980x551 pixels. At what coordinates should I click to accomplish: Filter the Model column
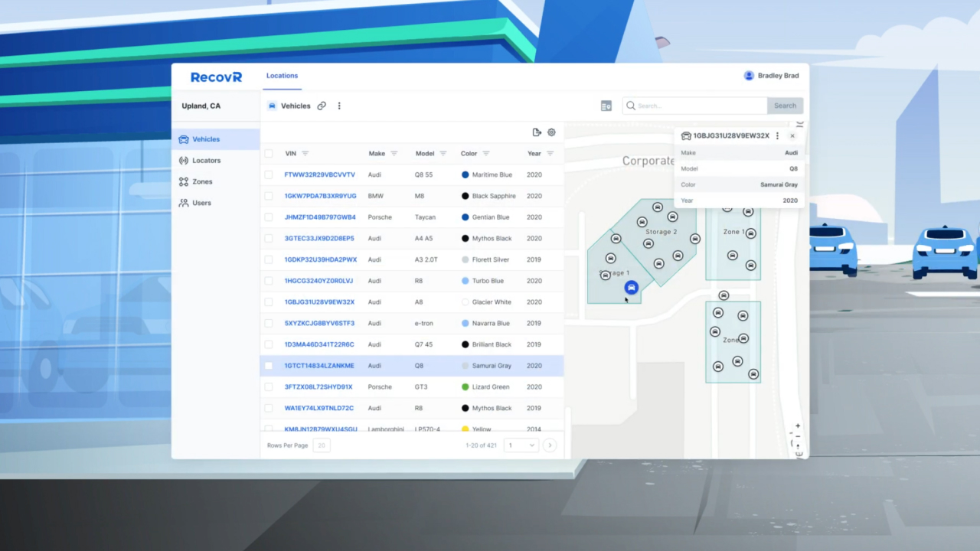[x=443, y=154]
